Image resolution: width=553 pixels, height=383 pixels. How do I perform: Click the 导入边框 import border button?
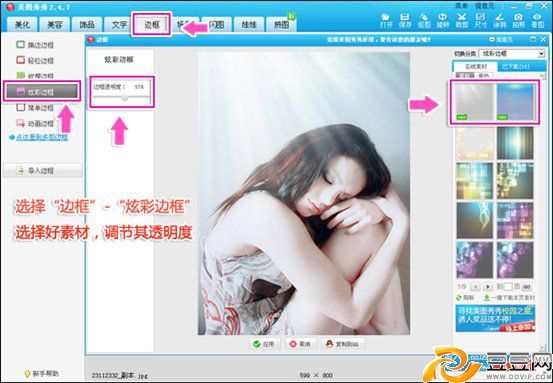43,171
